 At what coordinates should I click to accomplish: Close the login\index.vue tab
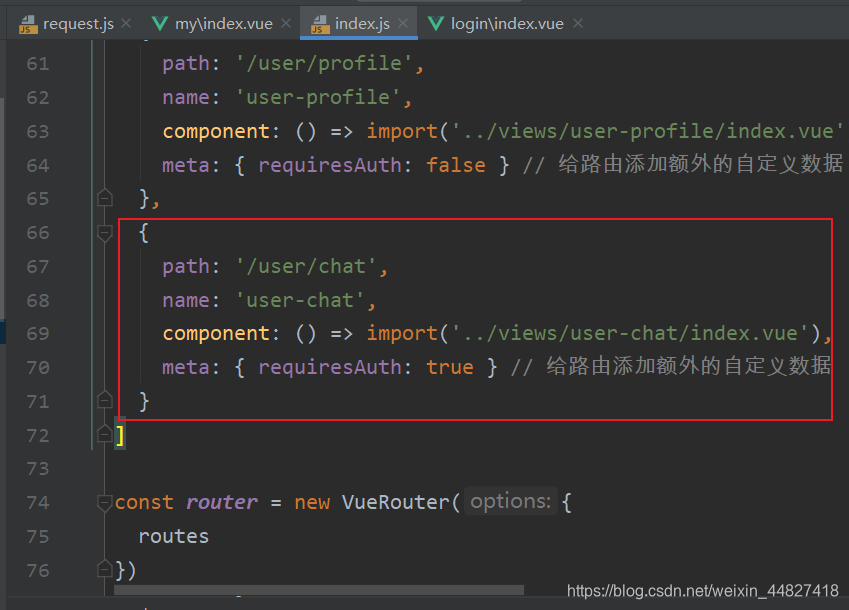[578, 23]
